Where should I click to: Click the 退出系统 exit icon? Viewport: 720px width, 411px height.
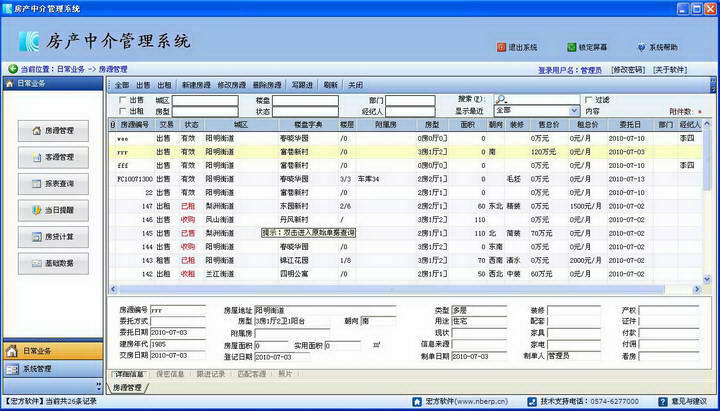coord(501,47)
